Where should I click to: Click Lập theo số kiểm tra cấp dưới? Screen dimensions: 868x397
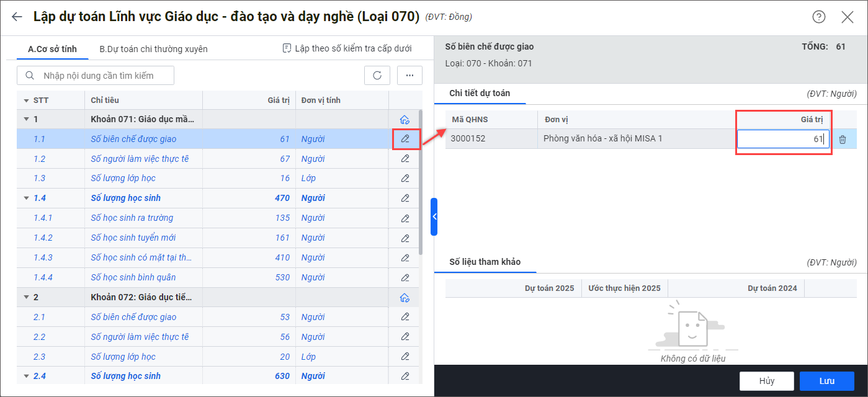347,48
